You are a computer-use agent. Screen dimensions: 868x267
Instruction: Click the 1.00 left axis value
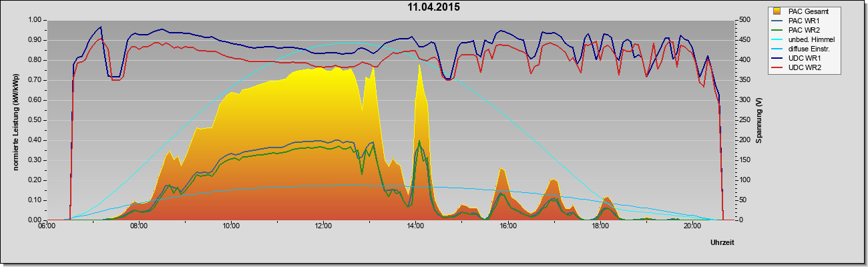(x=33, y=20)
